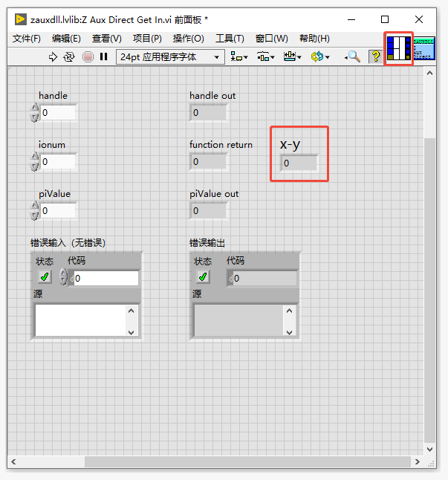
Task: Open the 操作(O) menu
Action: coord(188,39)
